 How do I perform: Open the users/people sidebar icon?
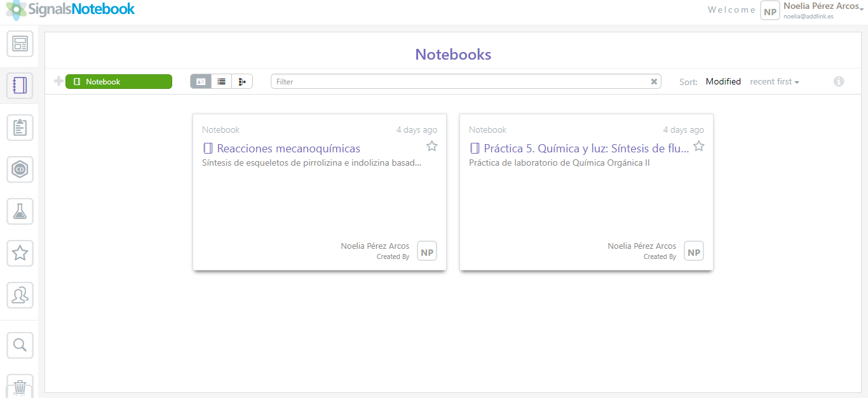click(x=20, y=295)
